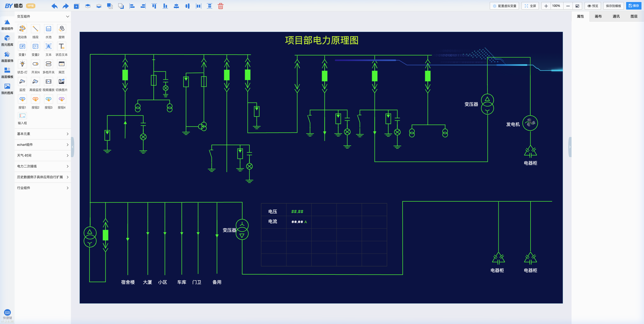Viewport: 644px width, 324px height.
Task: Select the 按钮2 orange button component
Action: click(35, 102)
